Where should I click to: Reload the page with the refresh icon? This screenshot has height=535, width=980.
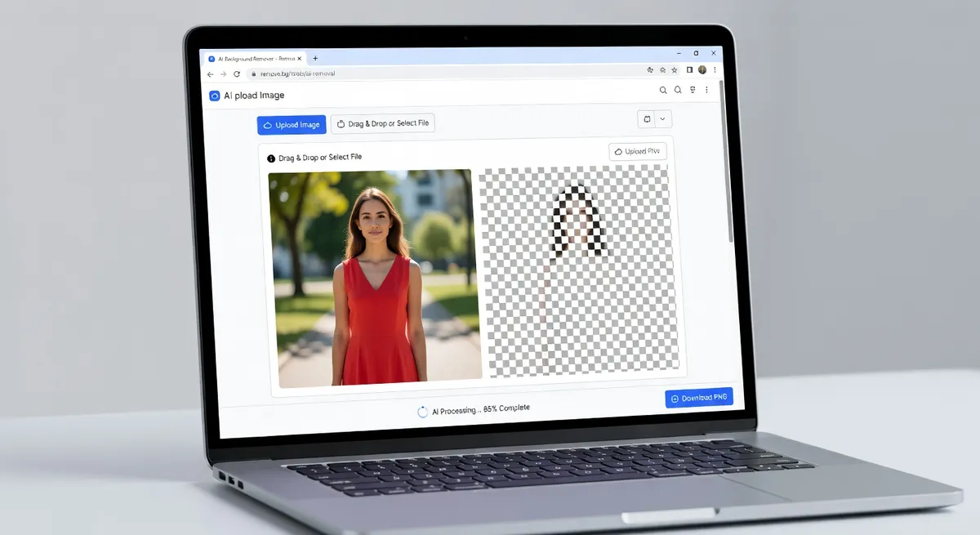pyautogui.click(x=237, y=74)
